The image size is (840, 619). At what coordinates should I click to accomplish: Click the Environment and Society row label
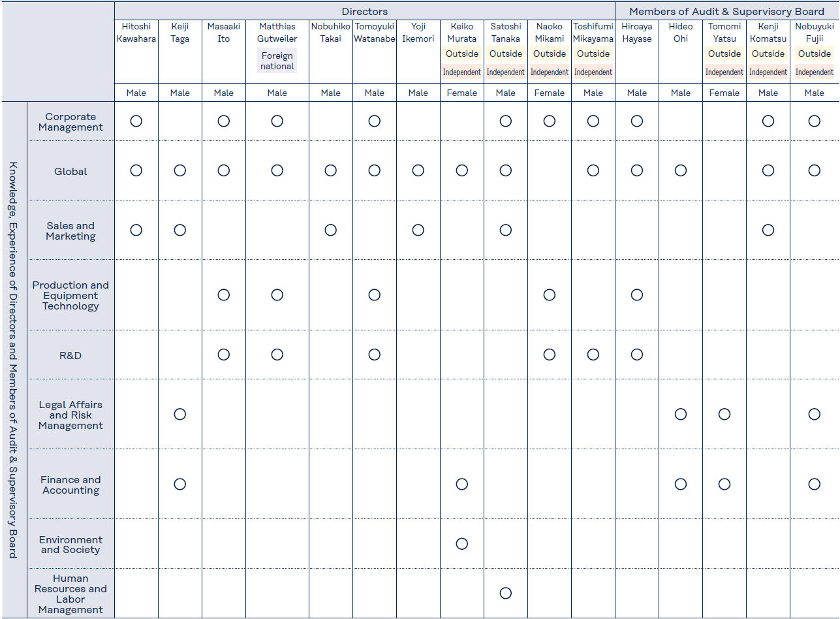pos(70,545)
